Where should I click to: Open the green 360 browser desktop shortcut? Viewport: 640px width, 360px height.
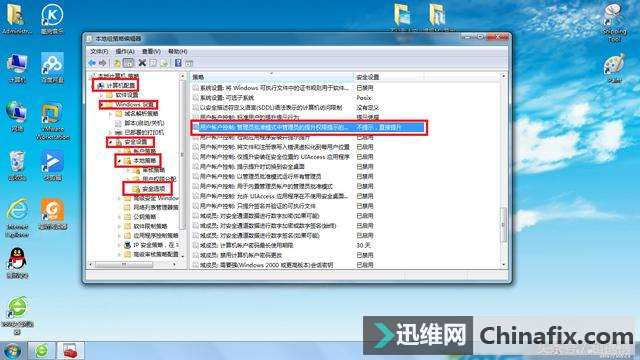coord(17,315)
